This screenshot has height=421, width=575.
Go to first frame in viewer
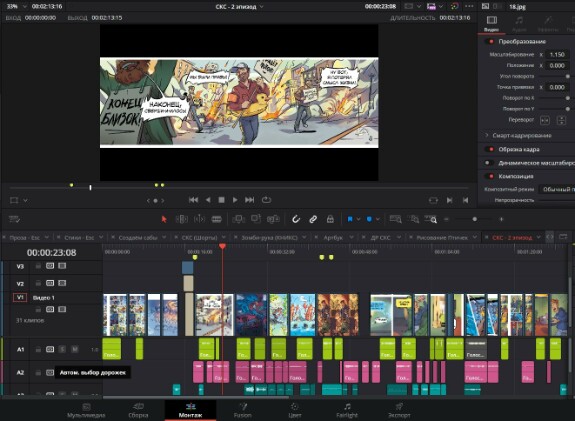point(193,200)
